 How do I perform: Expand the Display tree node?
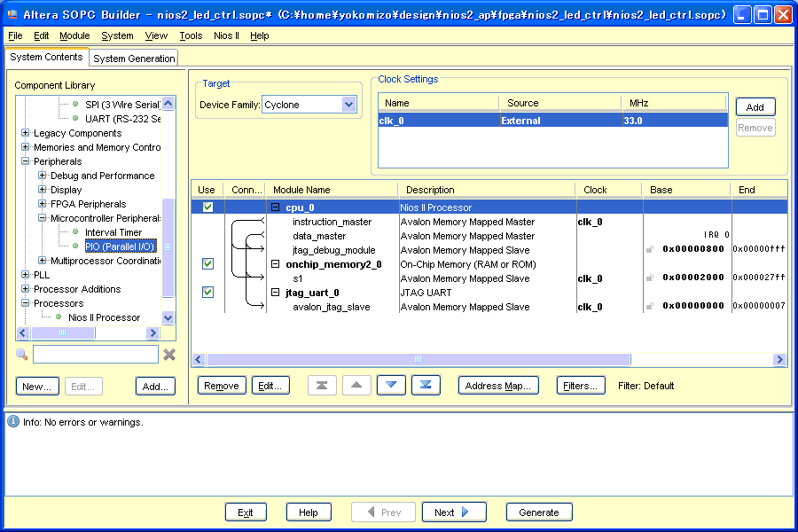click(43, 190)
